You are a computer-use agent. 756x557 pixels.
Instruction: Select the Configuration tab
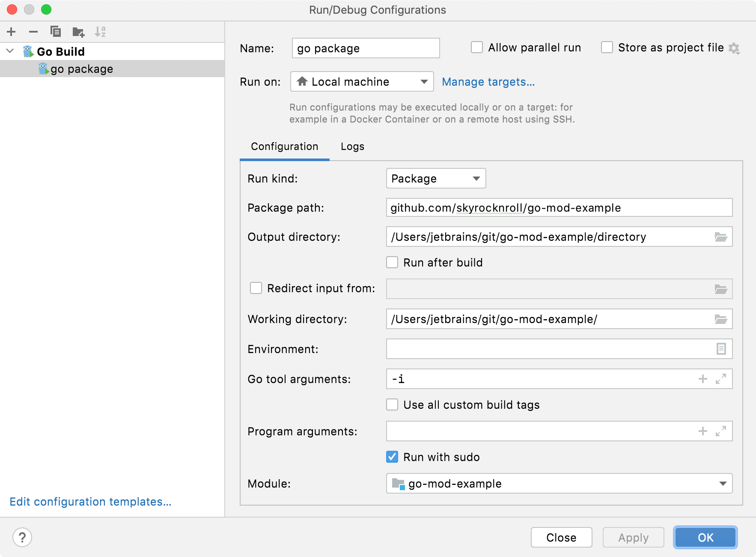click(x=284, y=147)
